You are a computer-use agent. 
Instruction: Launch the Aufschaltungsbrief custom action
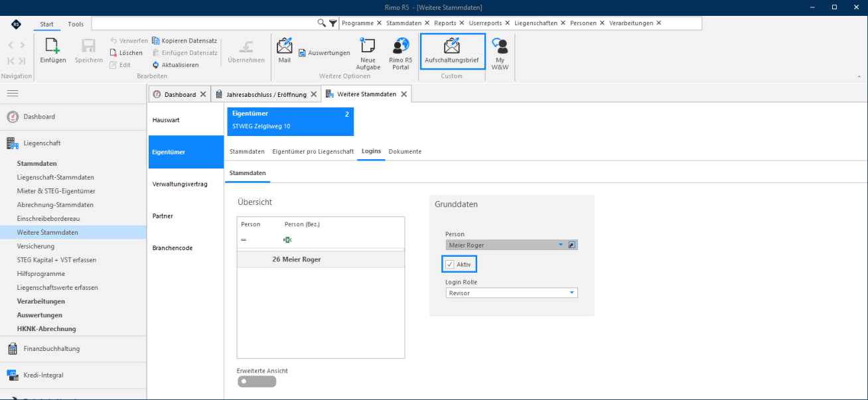452,50
